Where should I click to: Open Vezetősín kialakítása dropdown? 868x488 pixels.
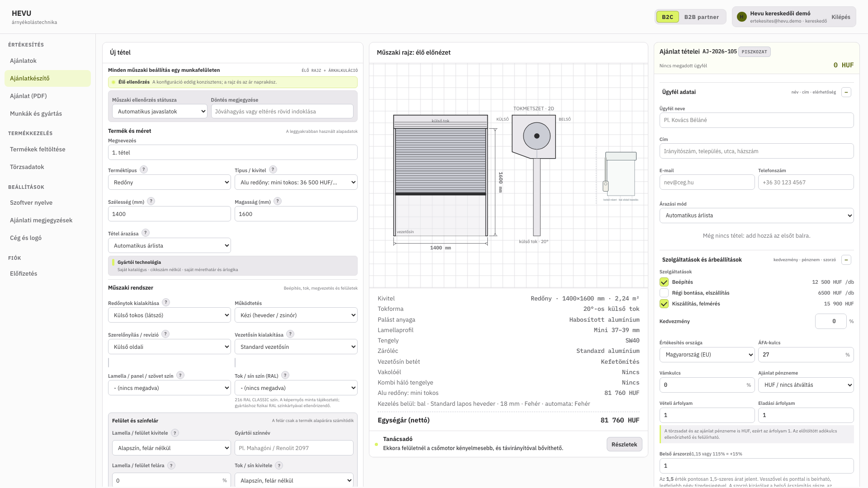click(296, 347)
